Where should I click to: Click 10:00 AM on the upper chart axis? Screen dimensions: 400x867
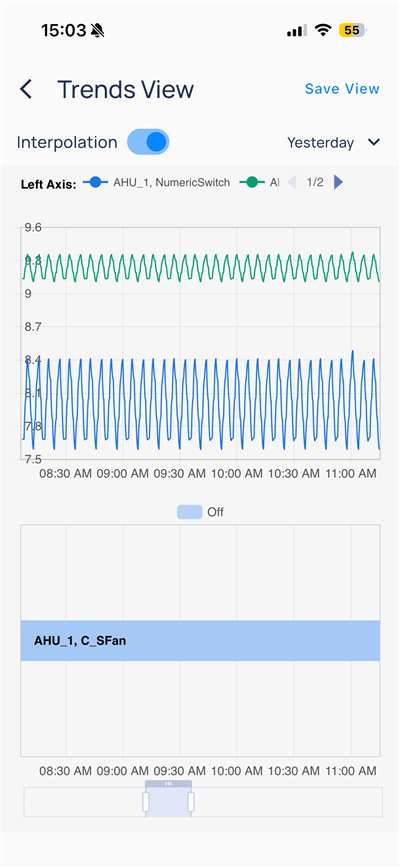[x=237, y=474]
